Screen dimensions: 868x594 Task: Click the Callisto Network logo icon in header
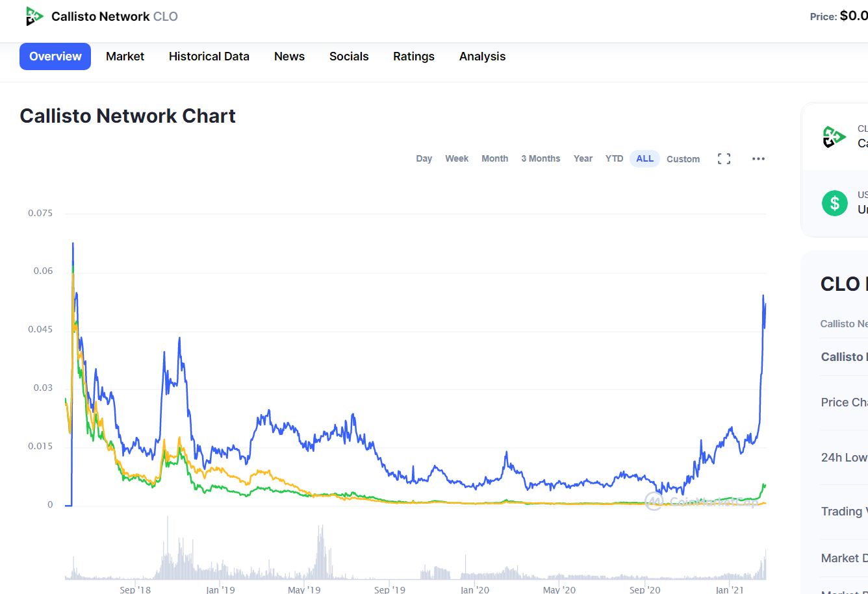[x=34, y=16]
